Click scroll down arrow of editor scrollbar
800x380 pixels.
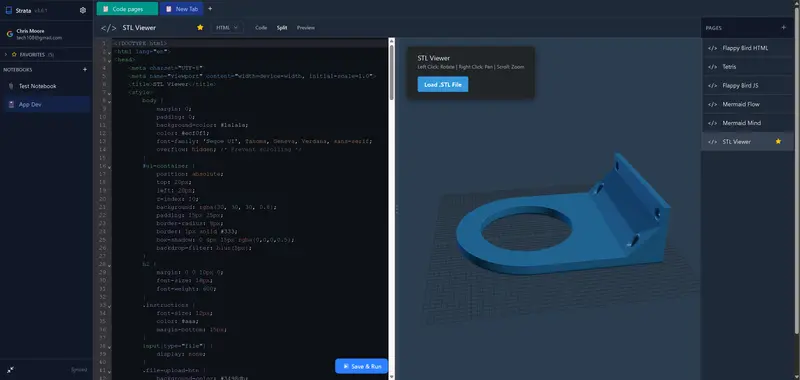(392, 377)
